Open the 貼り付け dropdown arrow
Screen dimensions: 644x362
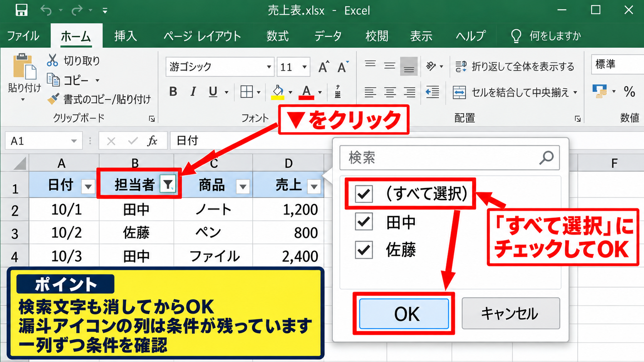tap(23, 100)
